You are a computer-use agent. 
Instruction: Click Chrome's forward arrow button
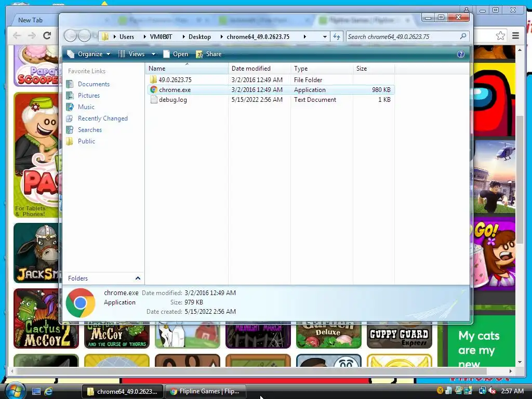click(x=32, y=35)
